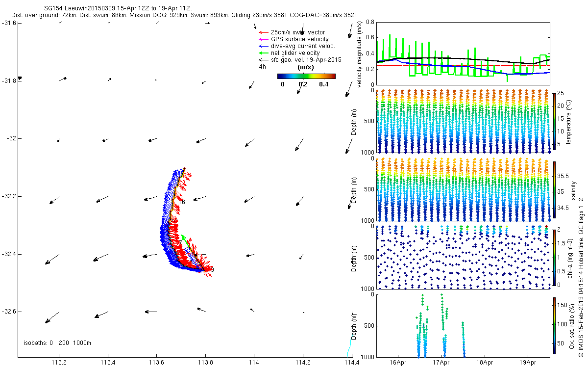Click latitude tick '-31.8' on map axis

click(9, 81)
